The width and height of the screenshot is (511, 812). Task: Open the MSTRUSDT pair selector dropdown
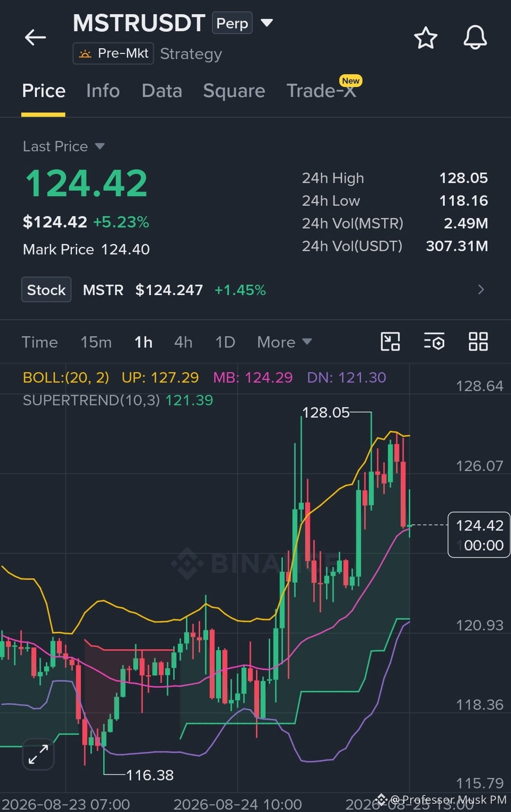tap(267, 23)
